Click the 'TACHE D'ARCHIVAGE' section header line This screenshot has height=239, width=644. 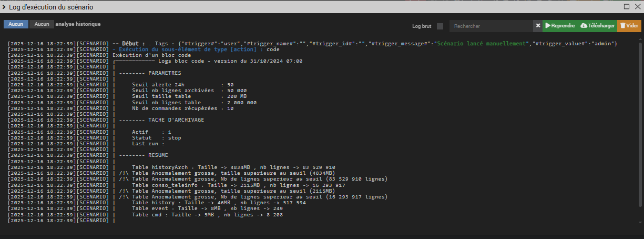pos(161,120)
